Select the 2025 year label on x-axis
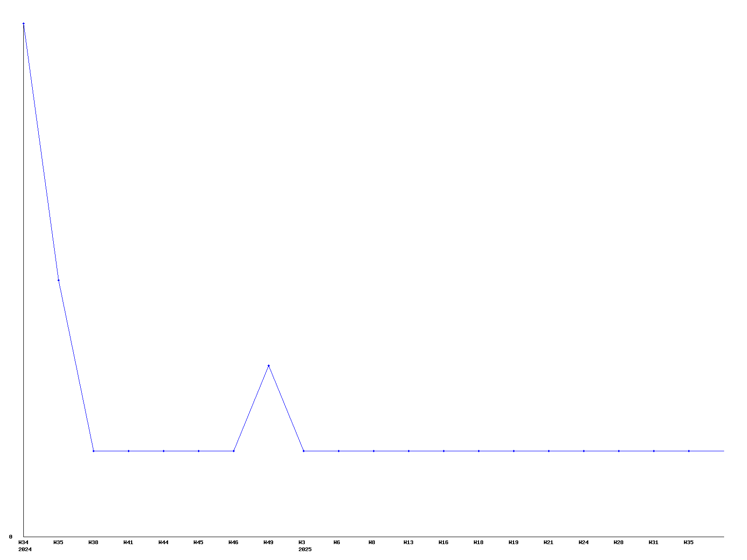This screenshot has height=560, width=747. pyautogui.click(x=305, y=549)
